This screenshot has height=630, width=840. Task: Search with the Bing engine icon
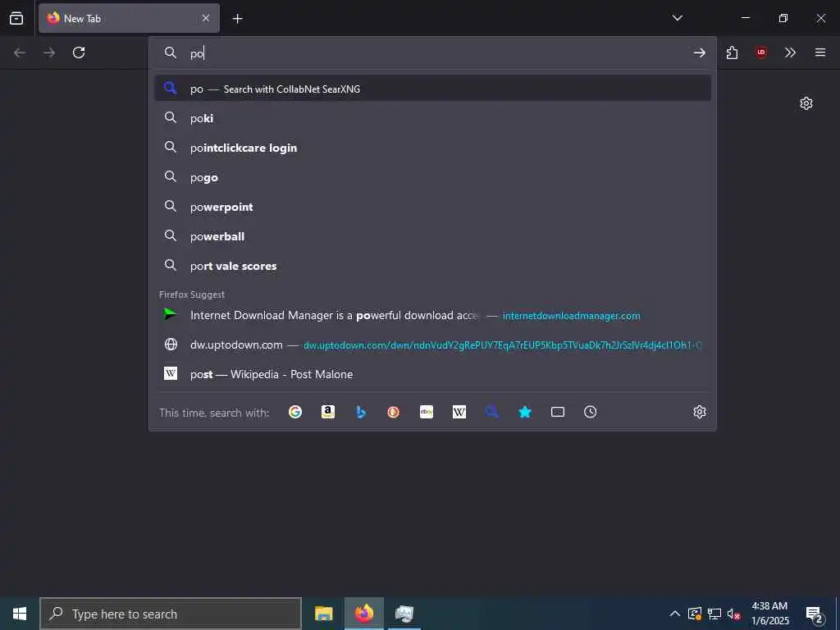pos(361,412)
